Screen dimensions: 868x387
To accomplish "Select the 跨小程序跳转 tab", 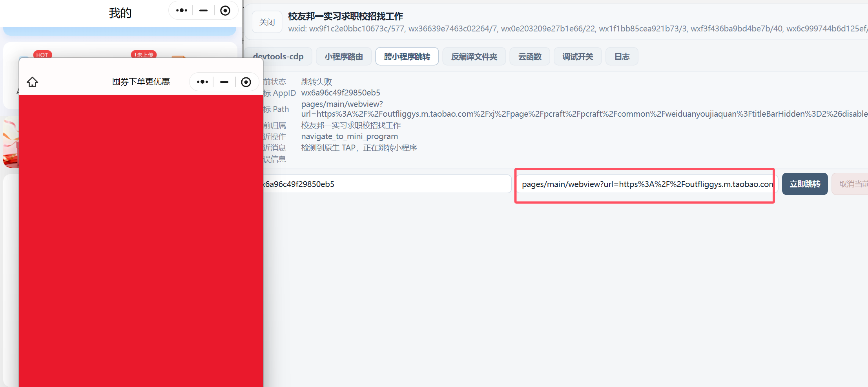I will pos(407,57).
